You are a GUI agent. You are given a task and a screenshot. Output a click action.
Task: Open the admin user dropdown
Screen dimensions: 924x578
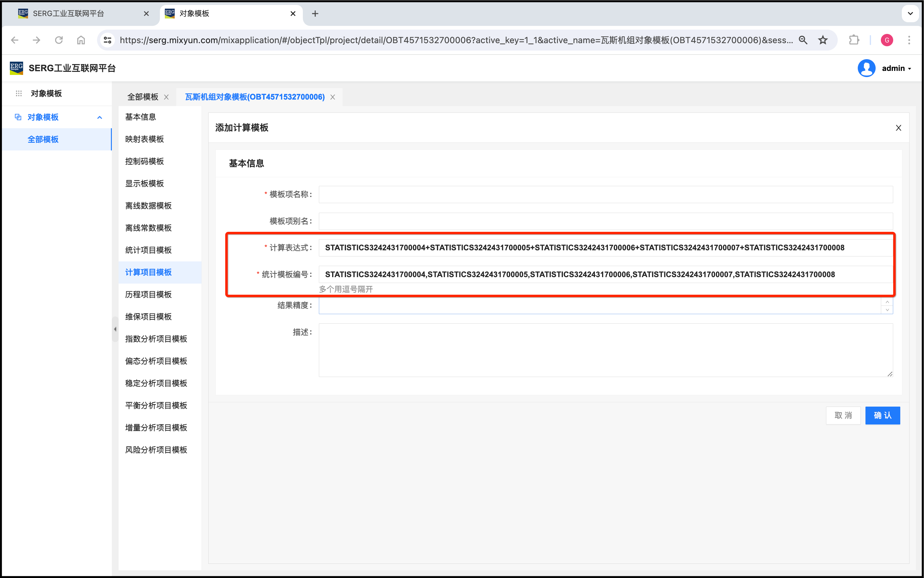coord(896,68)
